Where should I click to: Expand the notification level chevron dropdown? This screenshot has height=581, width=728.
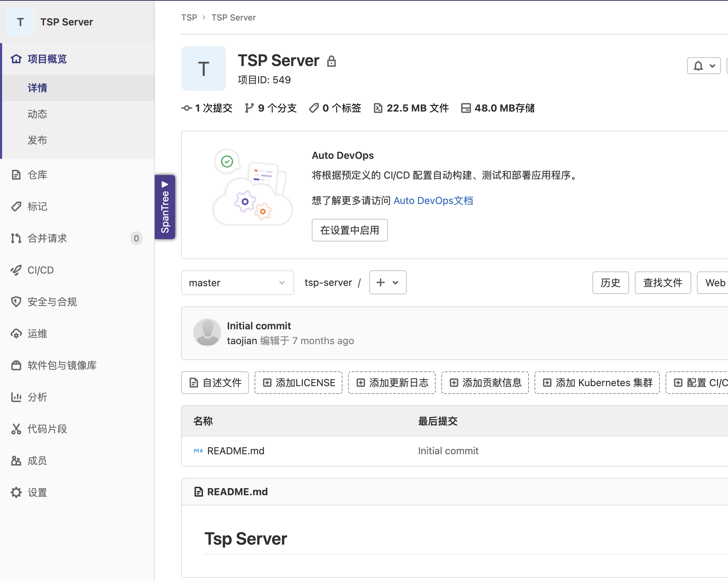point(713,66)
